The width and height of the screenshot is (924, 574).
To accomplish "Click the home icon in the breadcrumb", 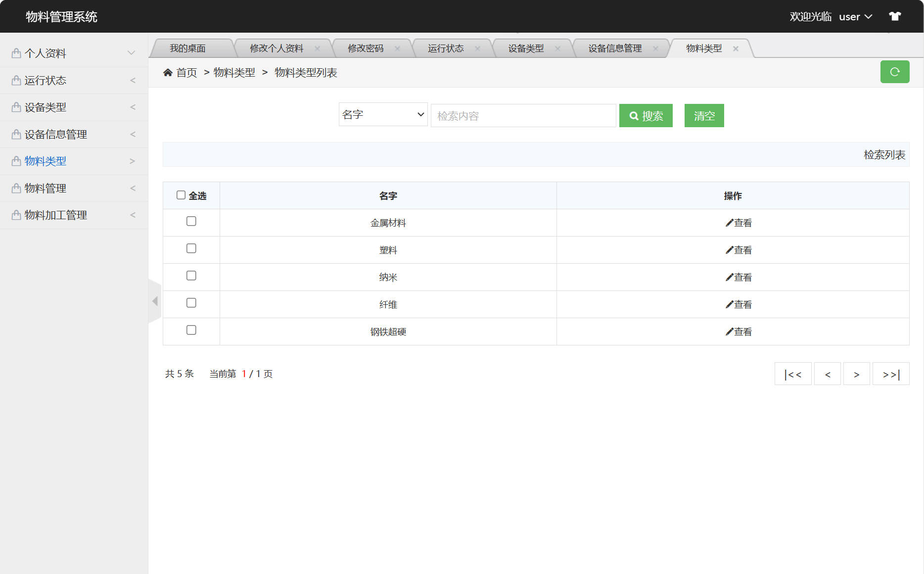I will click(168, 72).
